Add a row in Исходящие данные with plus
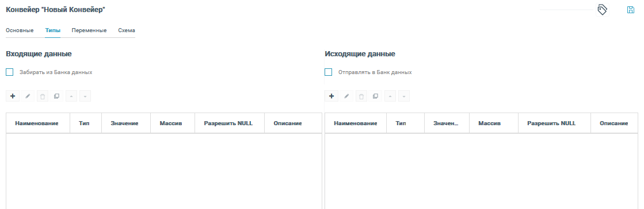The height and width of the screenshot is (209, 644). coord(331,96)
